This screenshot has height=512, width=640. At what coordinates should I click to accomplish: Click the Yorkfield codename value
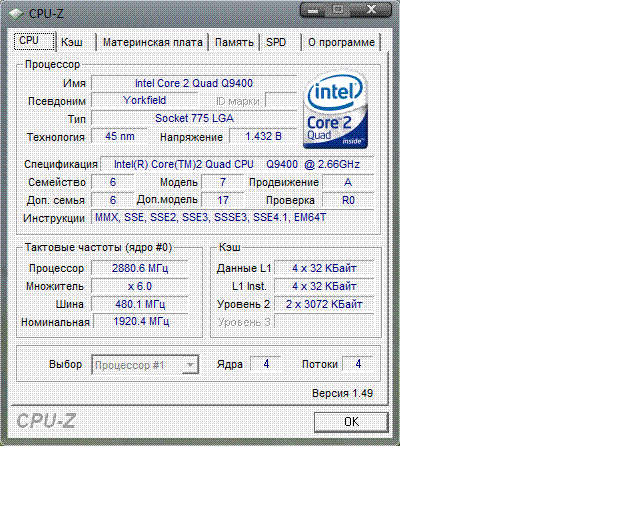tap(144, 100)
